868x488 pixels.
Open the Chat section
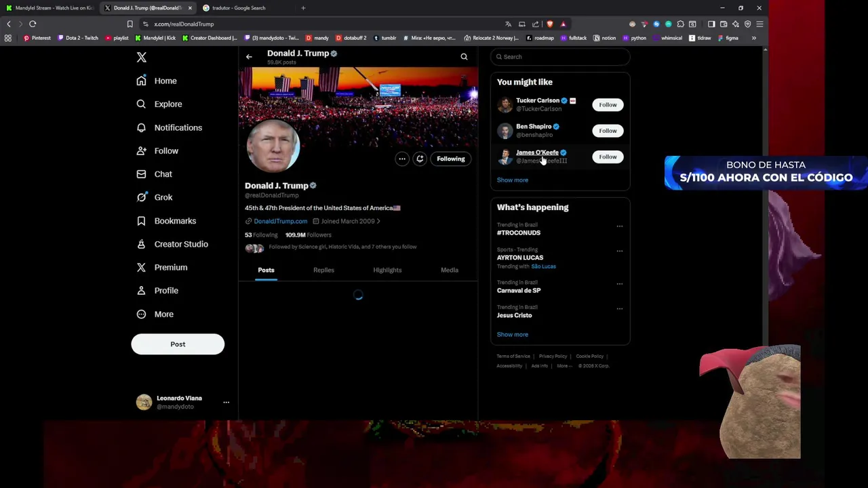coord(154,174)
